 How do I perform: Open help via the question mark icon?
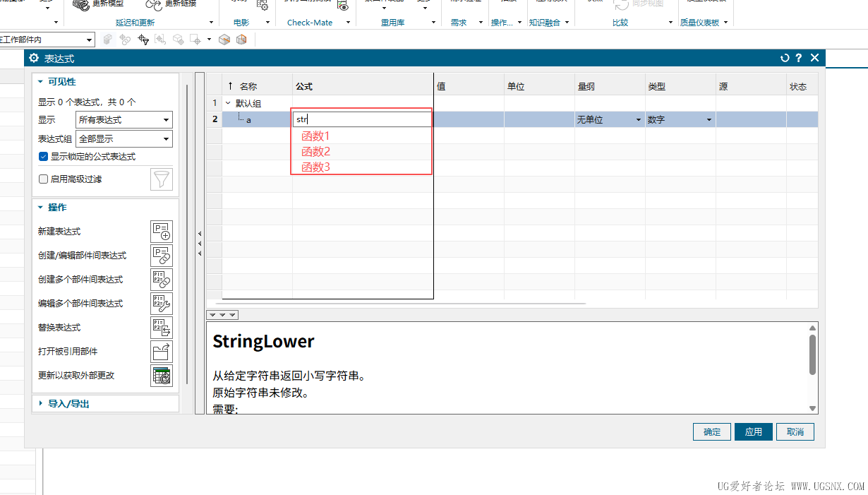click(799, 58)
